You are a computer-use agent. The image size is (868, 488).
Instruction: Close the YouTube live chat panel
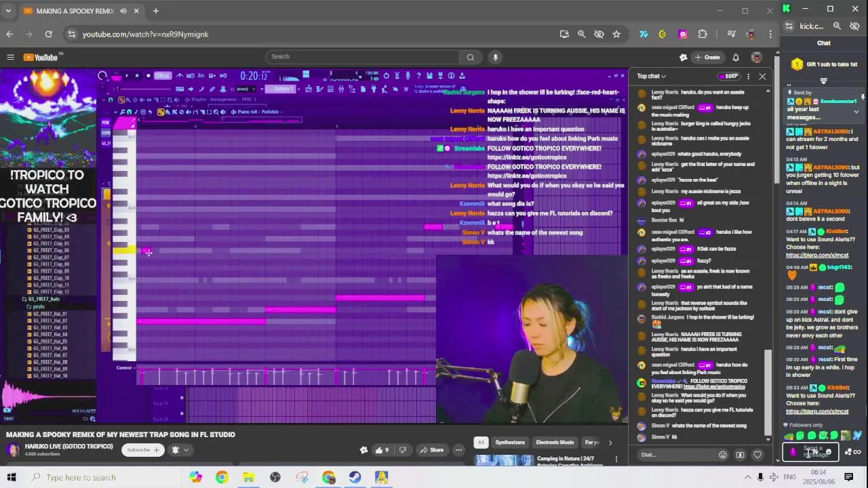click(x=762, y=76)
